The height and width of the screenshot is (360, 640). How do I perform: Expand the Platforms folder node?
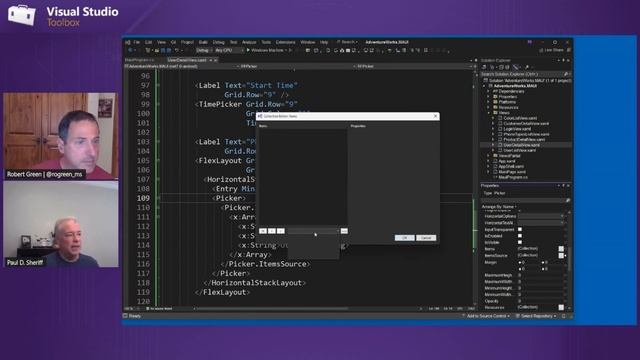point(489,102)
